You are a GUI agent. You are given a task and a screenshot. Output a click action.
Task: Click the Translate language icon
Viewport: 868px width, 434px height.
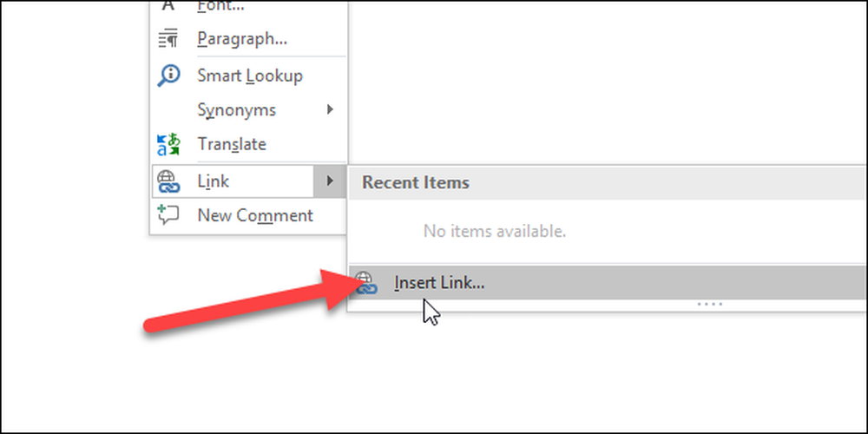[168, 144]
